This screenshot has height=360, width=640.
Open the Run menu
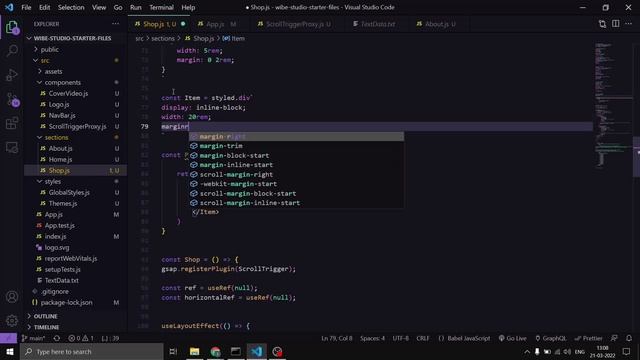coord(136,7)
